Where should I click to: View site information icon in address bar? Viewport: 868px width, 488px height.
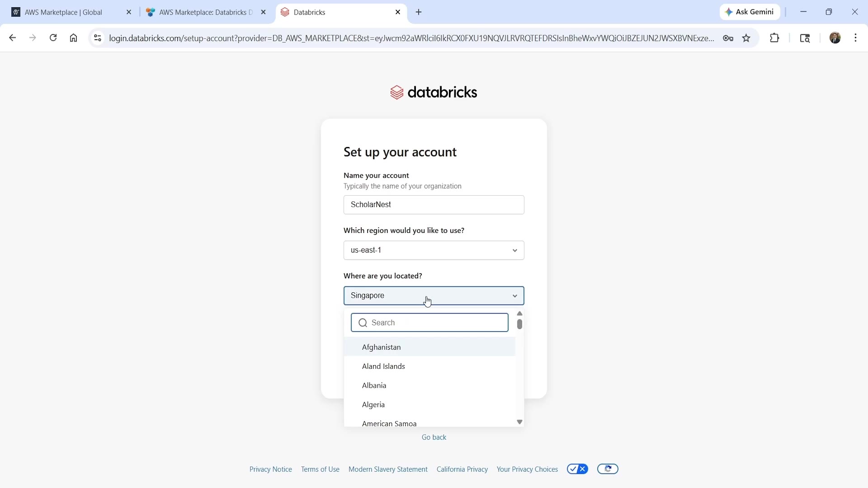point(98,38)
